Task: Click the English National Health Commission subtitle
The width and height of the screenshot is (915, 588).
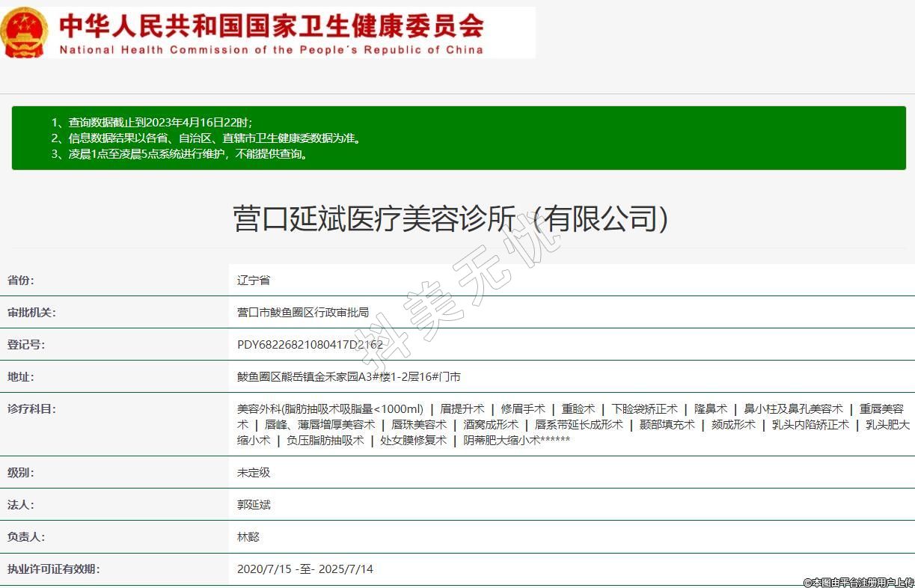Action: point(271,50)
